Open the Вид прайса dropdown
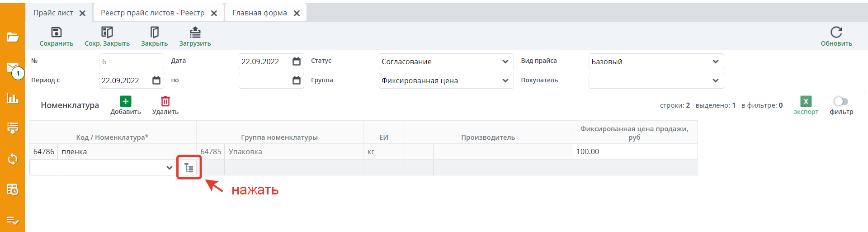 (x=715, y=62)
